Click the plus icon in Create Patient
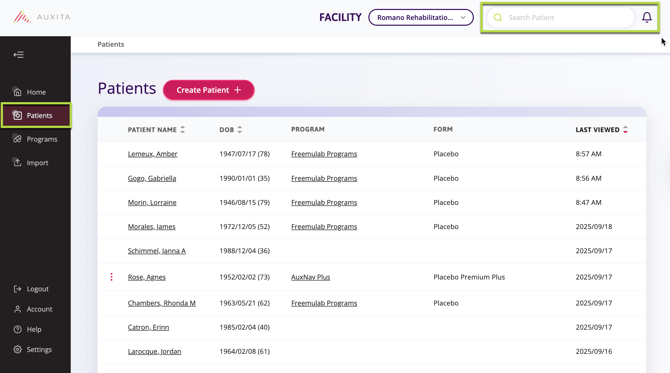Viewport: 670px width, 373px height. [238, 90]
